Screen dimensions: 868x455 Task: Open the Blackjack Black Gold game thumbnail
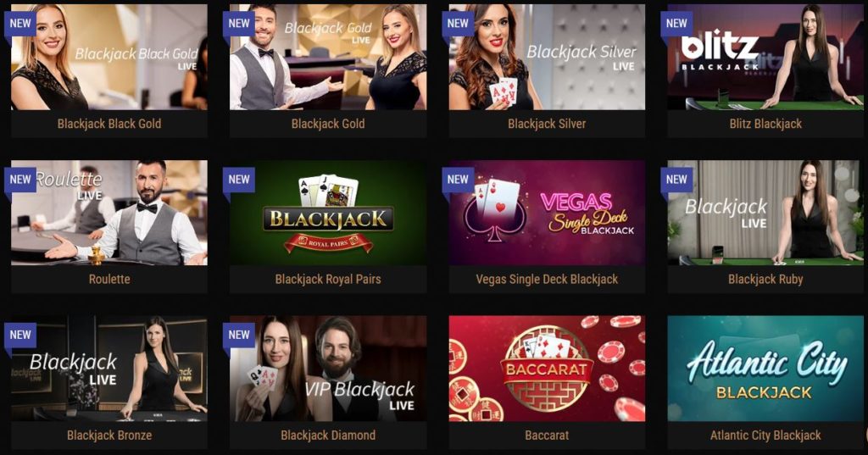[x=109, y=57]
